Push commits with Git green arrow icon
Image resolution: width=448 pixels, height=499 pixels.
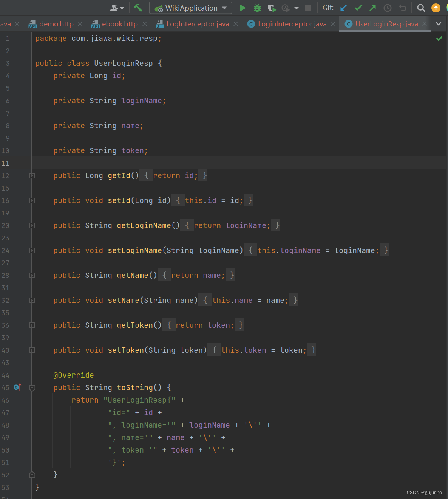coord(373,8)
